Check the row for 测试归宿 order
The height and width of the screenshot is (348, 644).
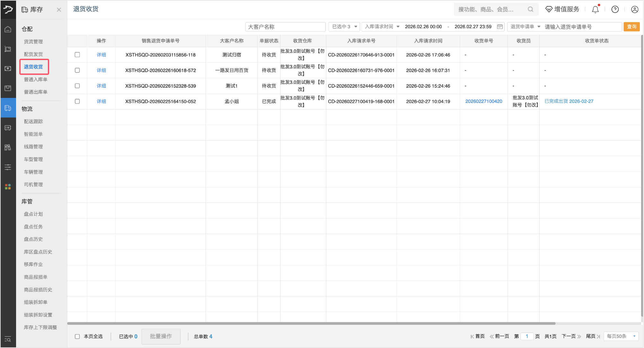[77, 55]
